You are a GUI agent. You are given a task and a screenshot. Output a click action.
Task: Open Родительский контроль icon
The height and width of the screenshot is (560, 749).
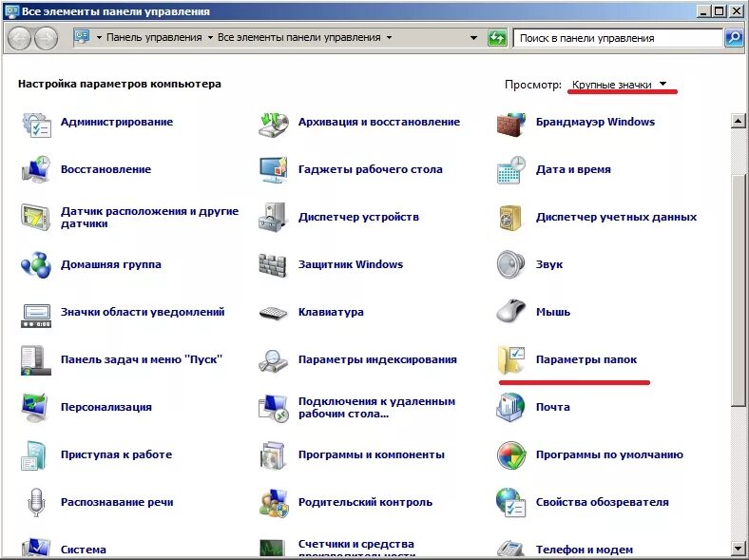tap(275, 503)
